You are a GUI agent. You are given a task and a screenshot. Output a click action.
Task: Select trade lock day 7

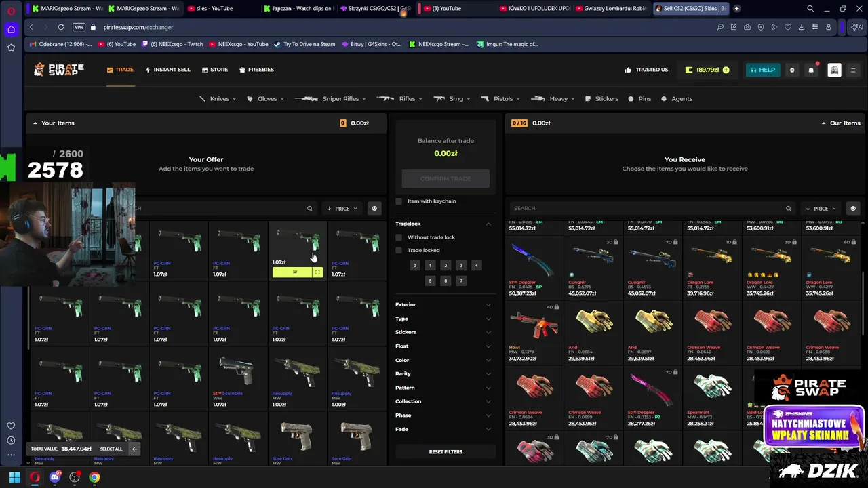461,281
